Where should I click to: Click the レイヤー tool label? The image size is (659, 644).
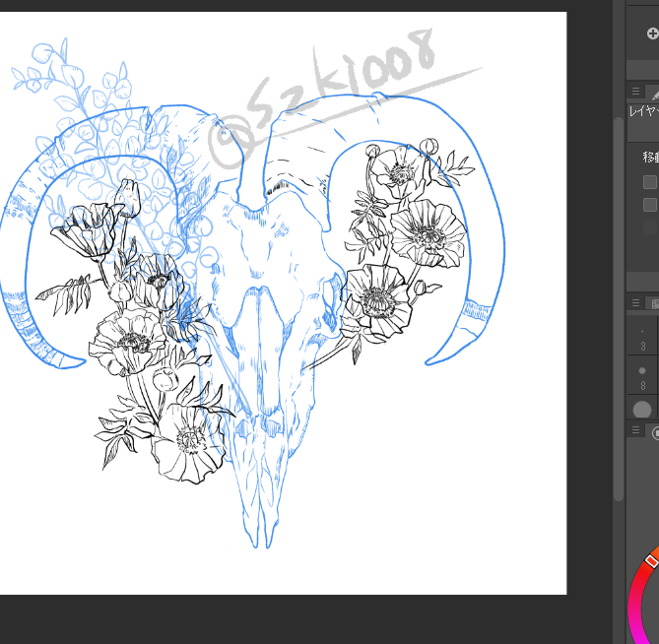[x=643, y=111]
